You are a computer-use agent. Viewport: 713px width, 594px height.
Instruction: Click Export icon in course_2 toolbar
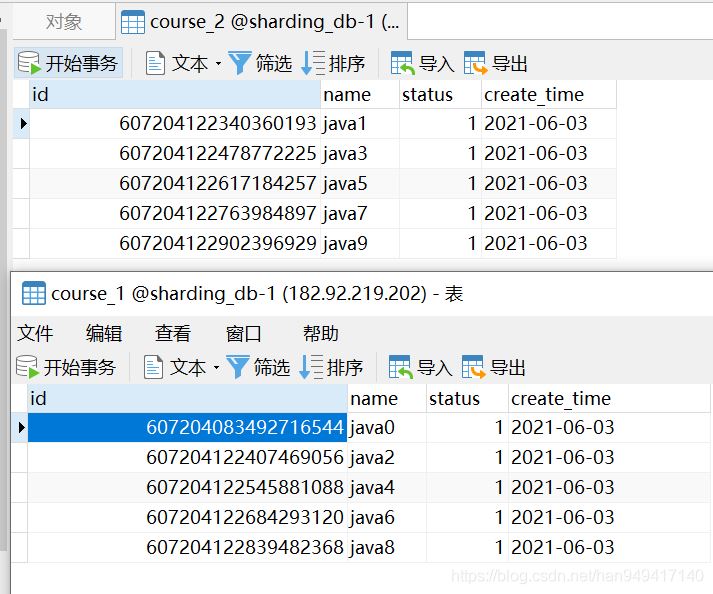tap(476, 63)
